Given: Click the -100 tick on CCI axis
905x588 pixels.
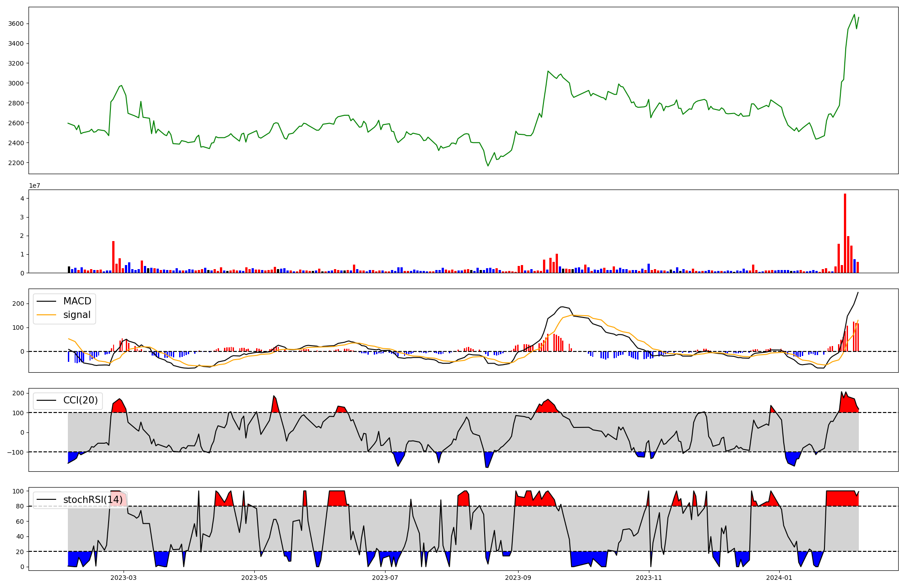Looking at the screenshot, I should pos(16,452).
